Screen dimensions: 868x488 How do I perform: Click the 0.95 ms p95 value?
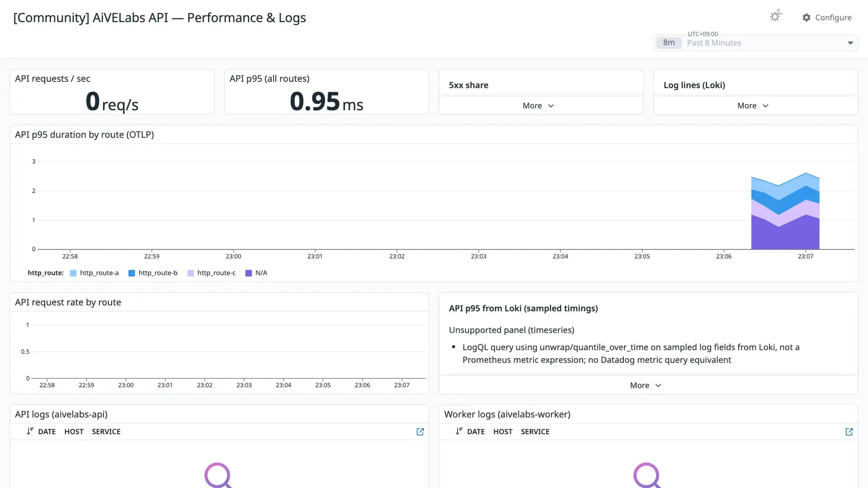[326, 101]
